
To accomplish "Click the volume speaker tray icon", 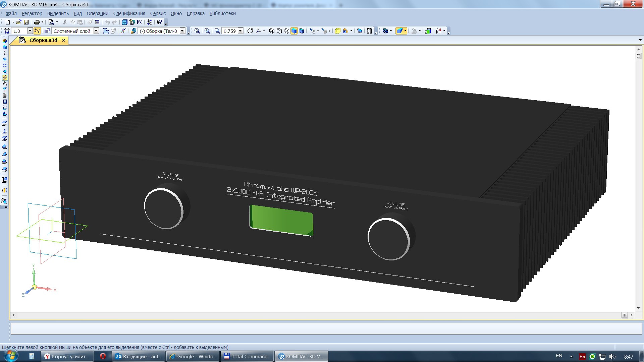I will point(612,357).
